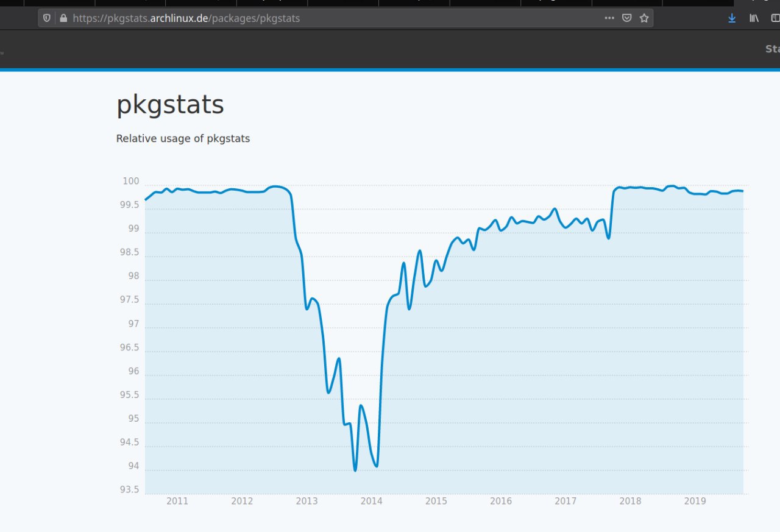Bookmark this page with the star
The width and height of the screenshot is (780, 532).
coord(644,18)
